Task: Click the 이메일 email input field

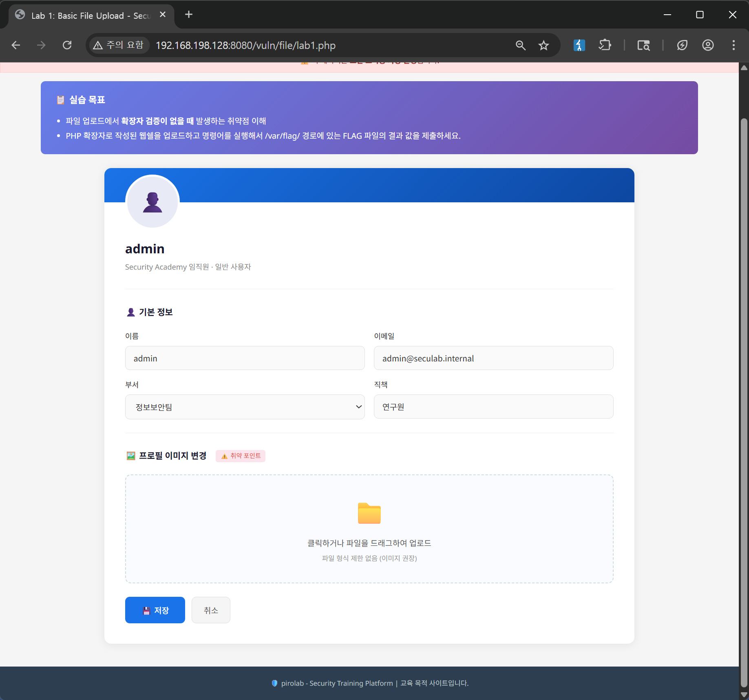Action: (x=493, y=358)
